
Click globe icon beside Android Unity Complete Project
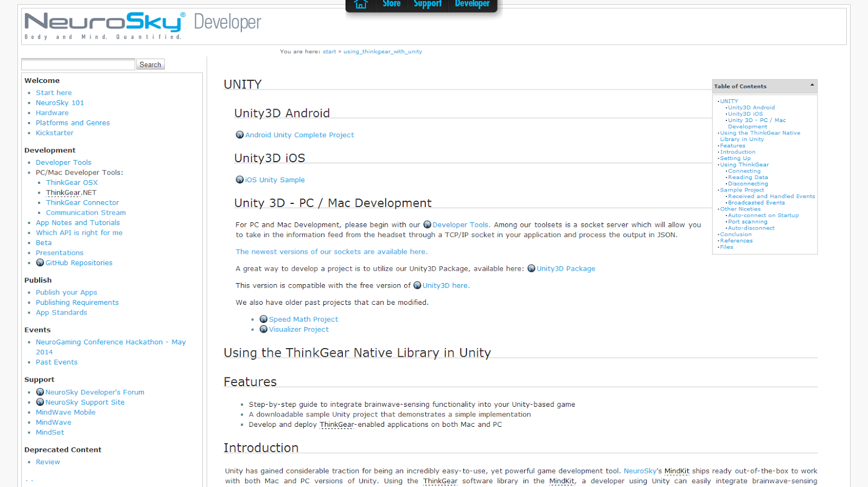coord(239,134)
